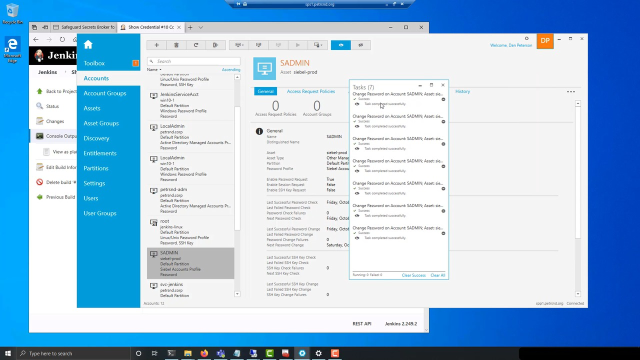Click the account list scroll-up arrow
The image size is (640, 360).
pos(238,77)
